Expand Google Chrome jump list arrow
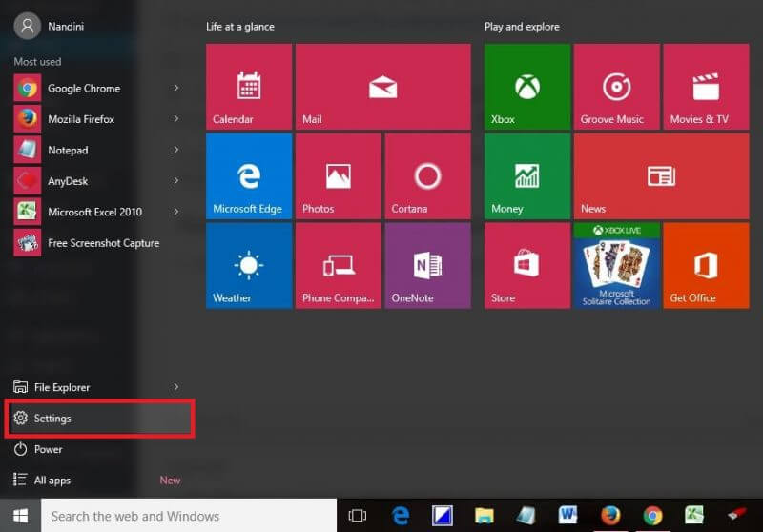The image size is (763, 532). tap(176, 88)
